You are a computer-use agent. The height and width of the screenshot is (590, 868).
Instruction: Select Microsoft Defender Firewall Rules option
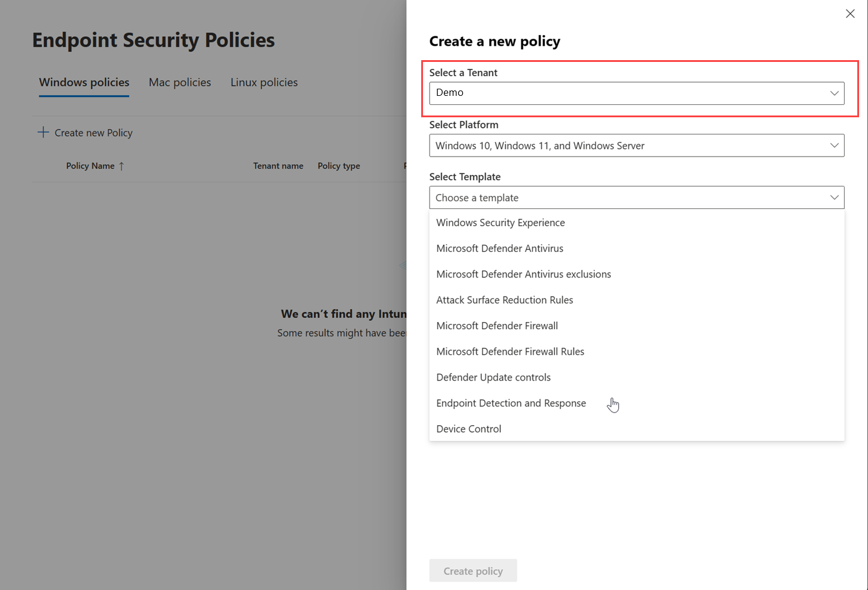click(637, 351)
